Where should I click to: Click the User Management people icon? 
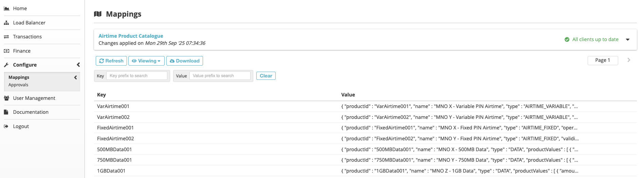click(x=6, y=98)
